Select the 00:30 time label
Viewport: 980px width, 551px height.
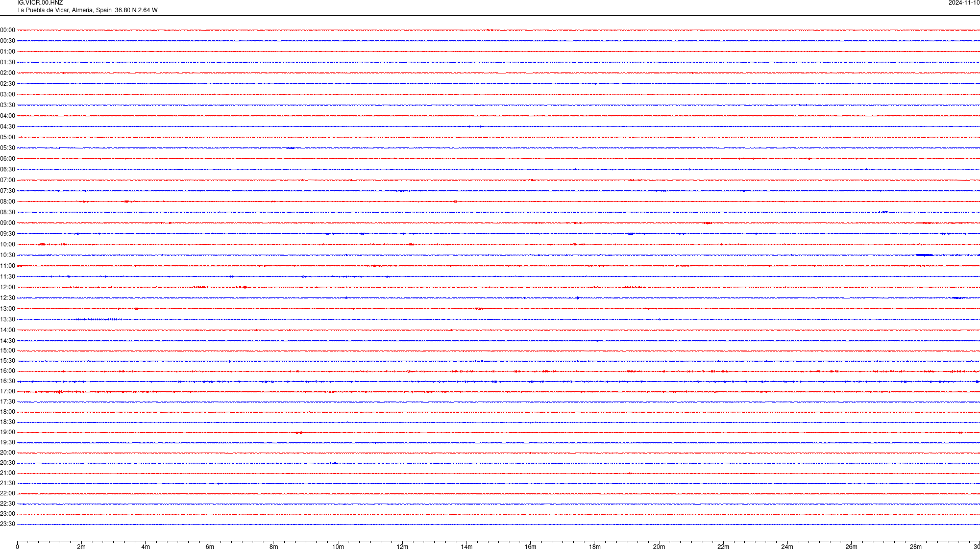coord(8,41)
